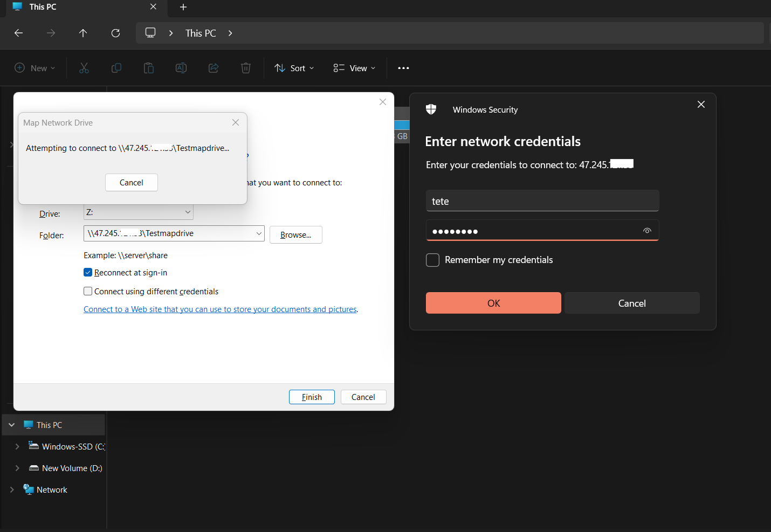Screen dimensions: 771x532
Task: Click Cancel in Windows Security dialog
Action: click(x=632, y=303)
